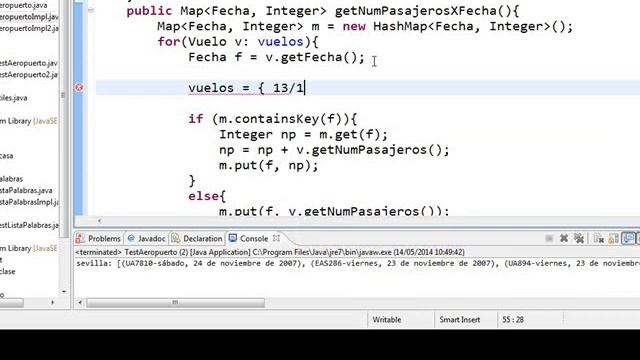The image size is (640, 360).
Task: Click the Smart Insert status bar field
Action: pyautogui.click(x=460, y=320)
